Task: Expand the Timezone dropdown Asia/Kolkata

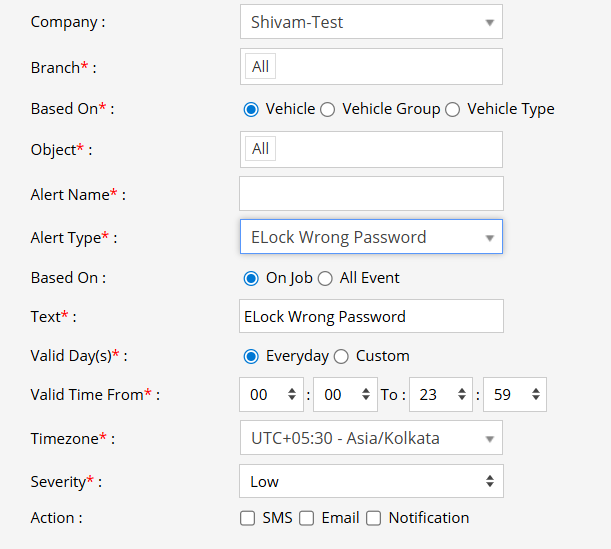Action: (371, 438)
